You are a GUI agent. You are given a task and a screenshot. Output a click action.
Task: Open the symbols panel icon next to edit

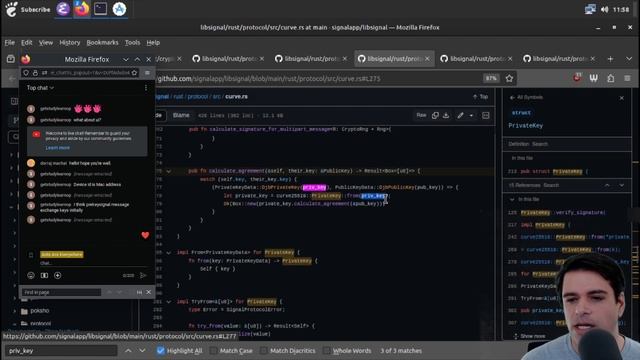[x=486, y=116]
